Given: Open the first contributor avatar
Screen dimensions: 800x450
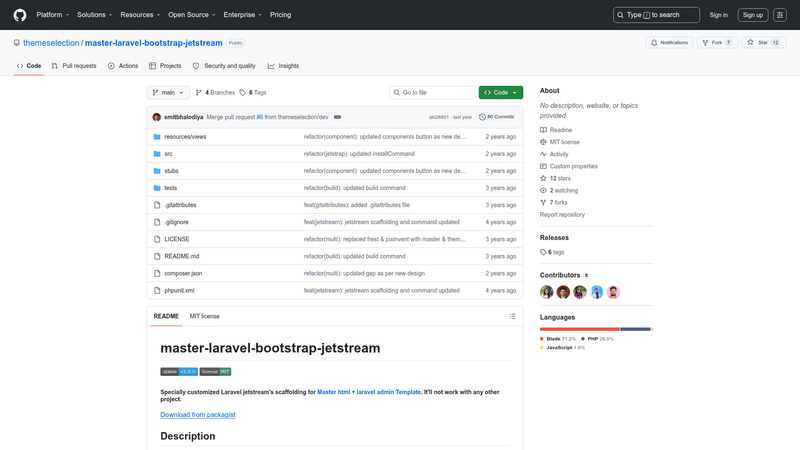Looking at the screenshot, I should tap(546, 292).
